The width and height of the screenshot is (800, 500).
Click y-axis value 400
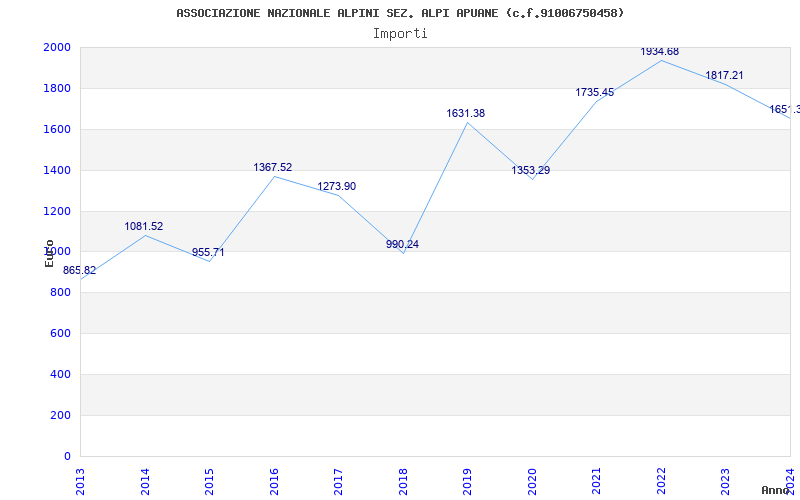(60, 374)
